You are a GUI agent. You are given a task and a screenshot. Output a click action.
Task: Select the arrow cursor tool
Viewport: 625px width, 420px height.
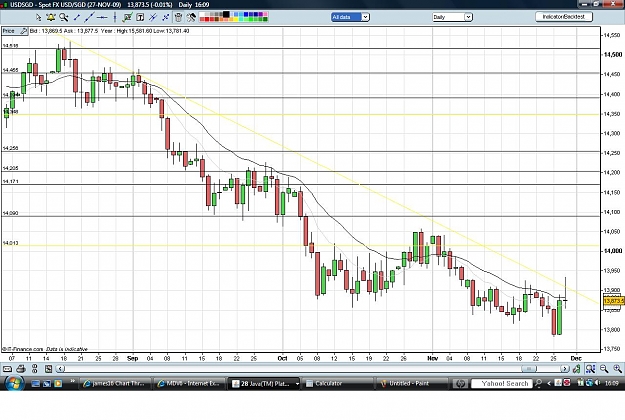pyautogui.click(x=38, y=17)
